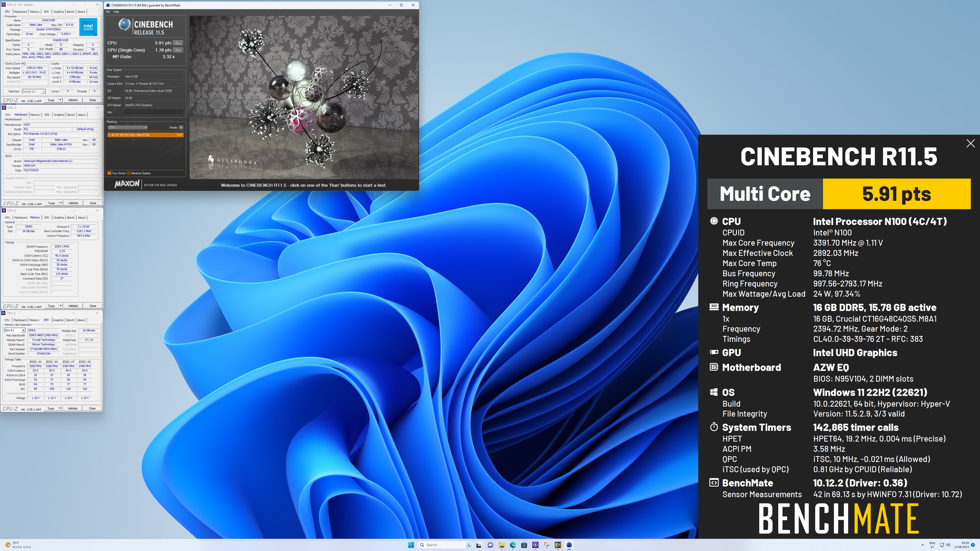The width and height of the screenshot is (980, 551).
Task: Click the Cinebench Info input field
Action: [154, 112]
